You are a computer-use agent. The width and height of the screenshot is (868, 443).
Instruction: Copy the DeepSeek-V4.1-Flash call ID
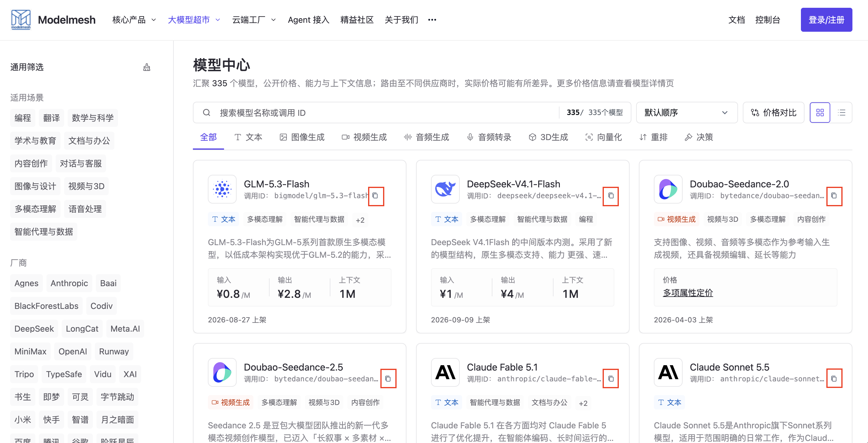pyautogui.click(x=610, y=196)
